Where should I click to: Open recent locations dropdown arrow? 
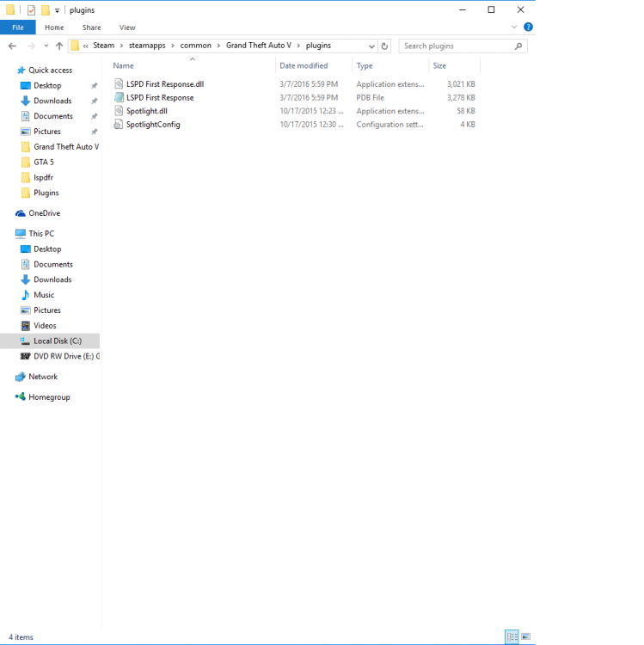coord(46,46)
